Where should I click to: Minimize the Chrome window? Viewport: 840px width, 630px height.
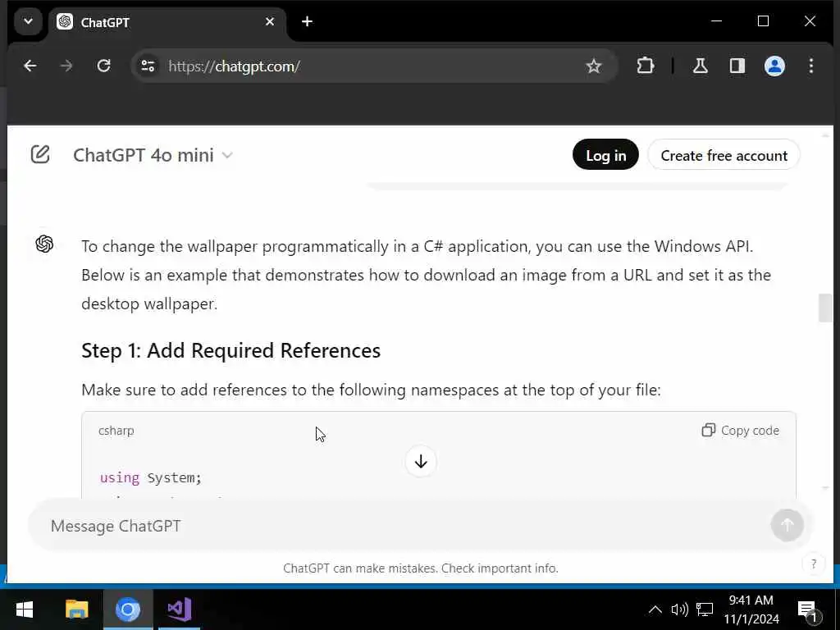pos(716,21)
